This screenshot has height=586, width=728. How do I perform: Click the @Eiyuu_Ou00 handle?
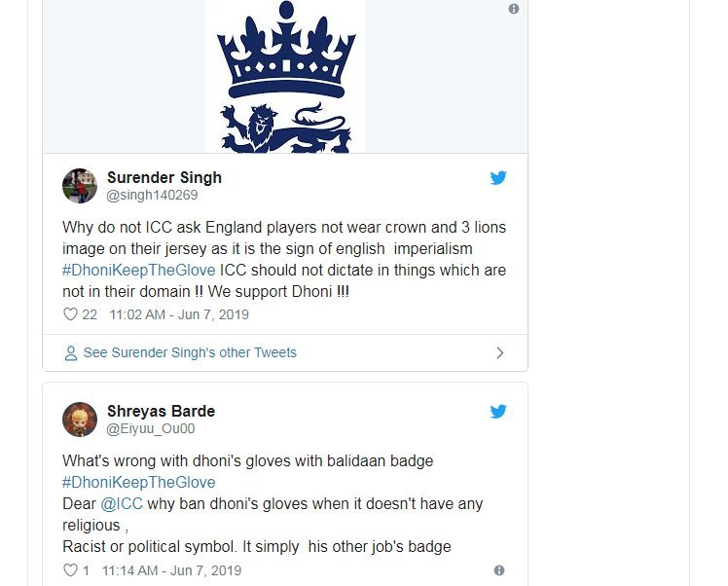click(151, 428)
